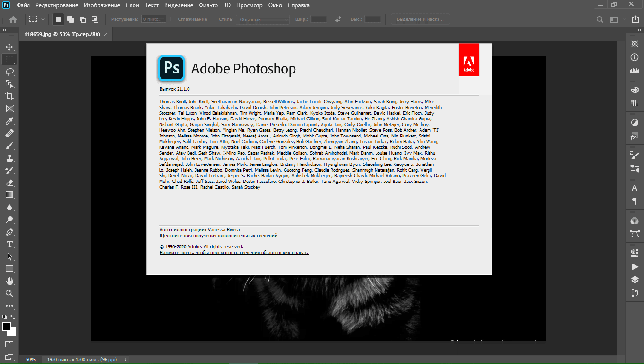
Task: Choose Subtract from selection mode button
Action: pos(83,19)
